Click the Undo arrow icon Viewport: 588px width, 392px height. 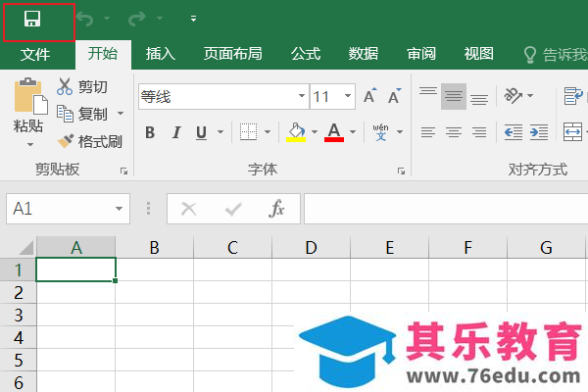click(84, 19)
